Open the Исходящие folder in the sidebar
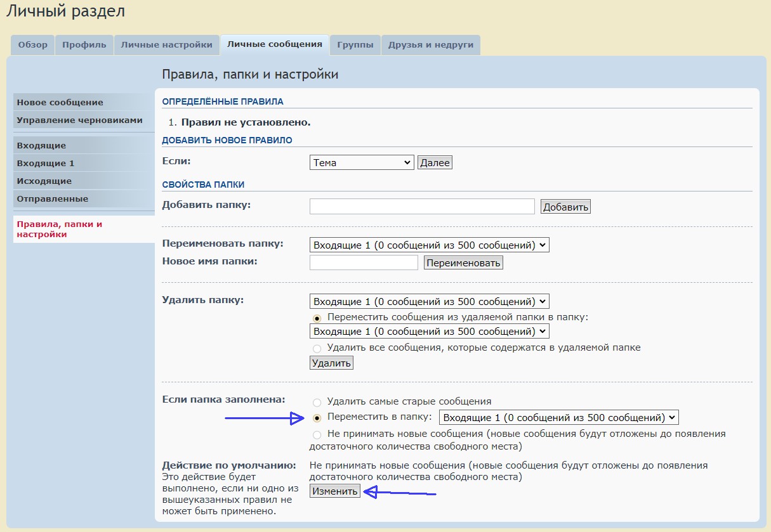The image size is (771, 532). pyautogui.click(x=44, y=181)
